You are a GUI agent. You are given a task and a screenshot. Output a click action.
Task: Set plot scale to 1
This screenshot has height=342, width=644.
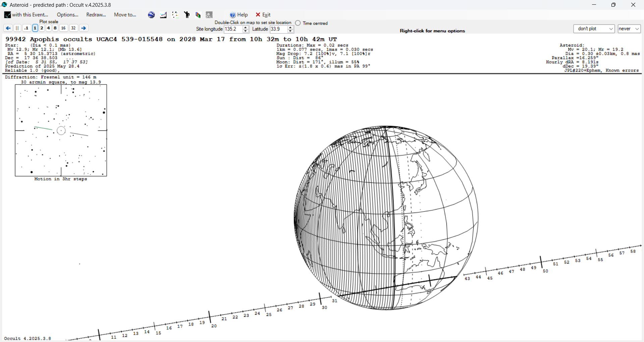point(35,28)
